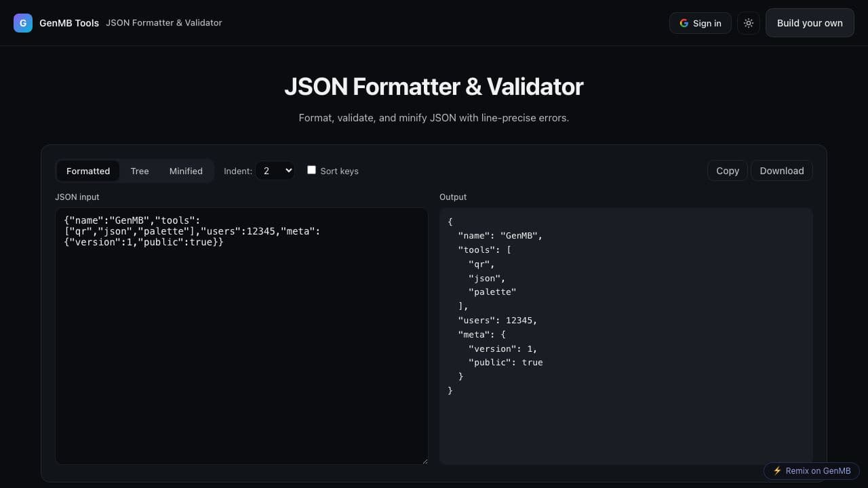868x488 pixels.
Task: Click the Output label
Action: (453, 197)
